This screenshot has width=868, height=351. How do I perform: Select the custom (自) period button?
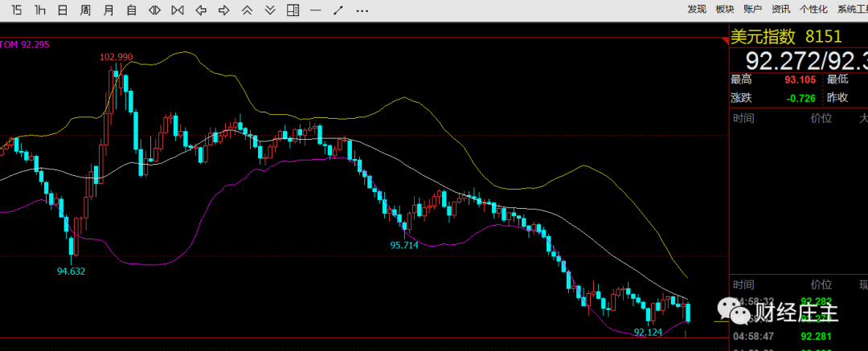pyautogui.click(x=132, y=10)
